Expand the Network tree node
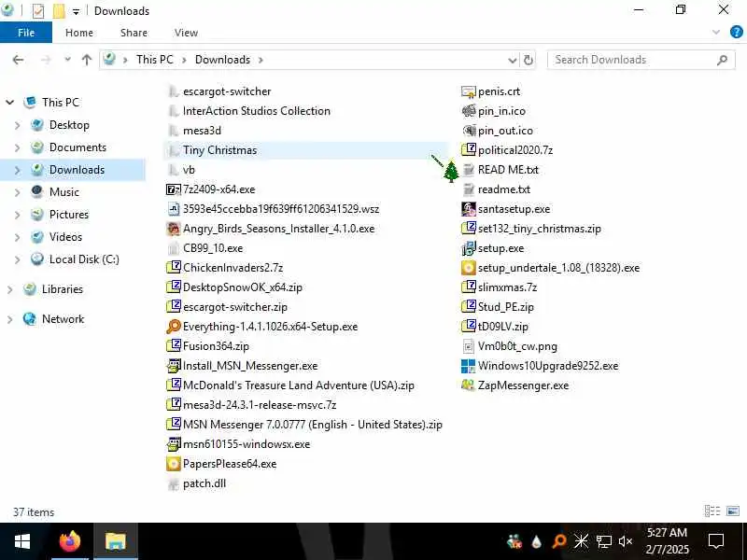This screenshot has width=747, height=560. point(10,319)
